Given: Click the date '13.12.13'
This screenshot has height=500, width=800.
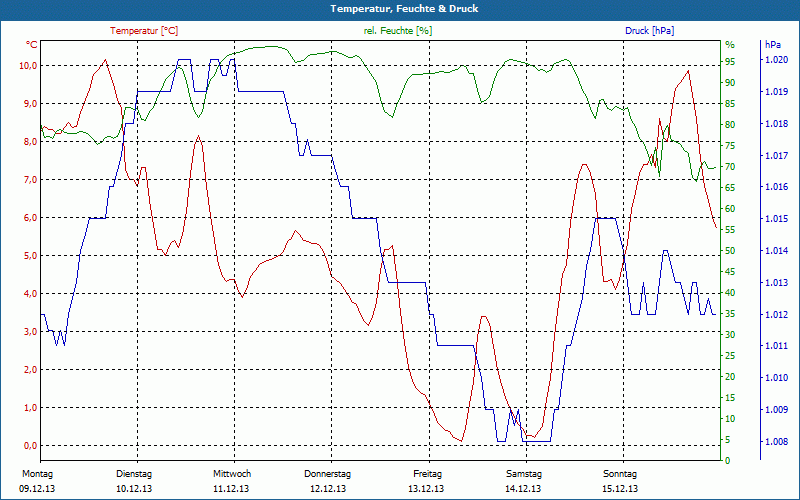Looking at the screenshot, I should (426, 489).
